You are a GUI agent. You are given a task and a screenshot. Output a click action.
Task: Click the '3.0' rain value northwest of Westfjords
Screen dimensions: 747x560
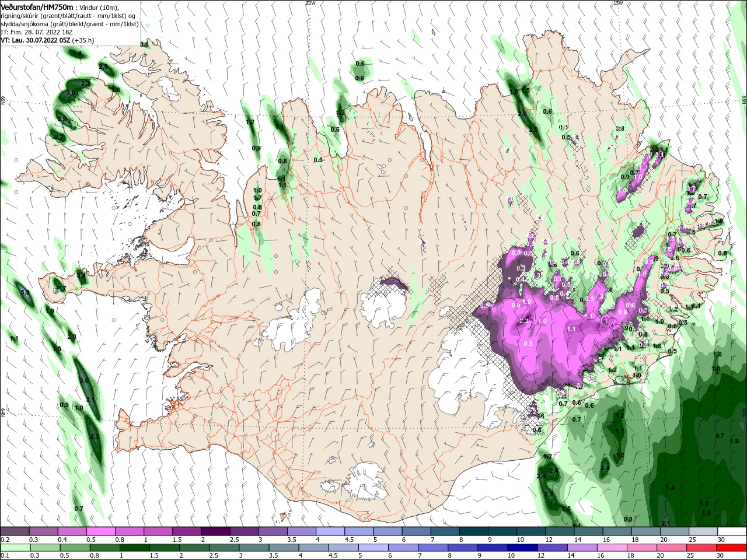(x=71, y=93)
